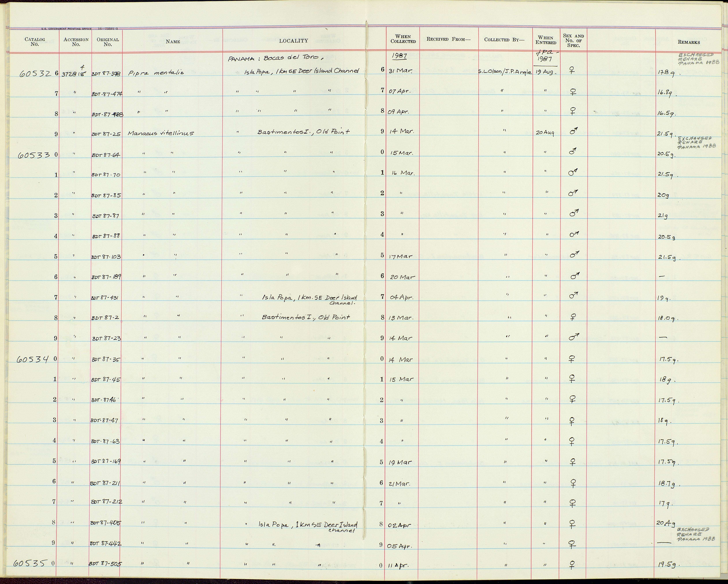Click collection date '20 Mar'
728x584 pixels.
[x=402, y=277]
